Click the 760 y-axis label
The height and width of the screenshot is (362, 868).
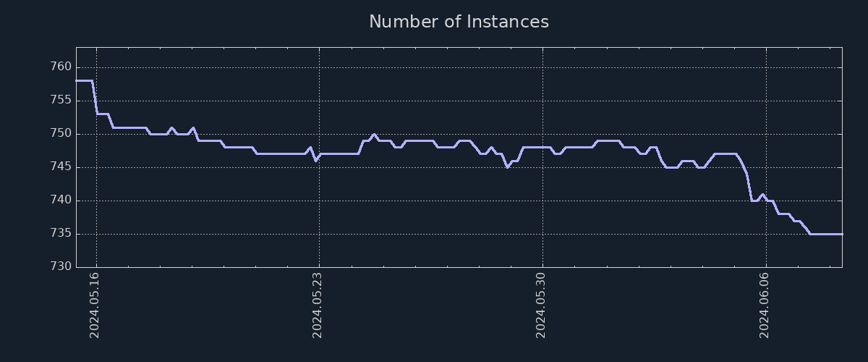(61, 67)
